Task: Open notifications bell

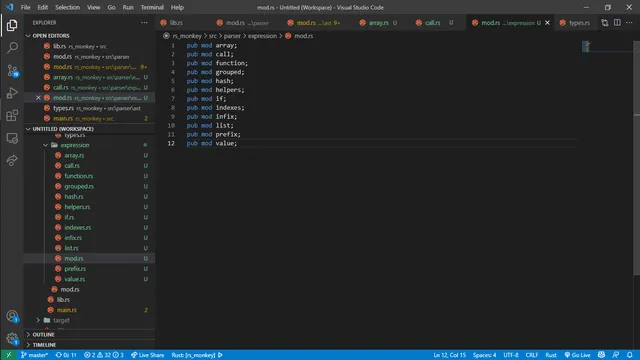Action: pyautogui.click(x=630, y=355)
